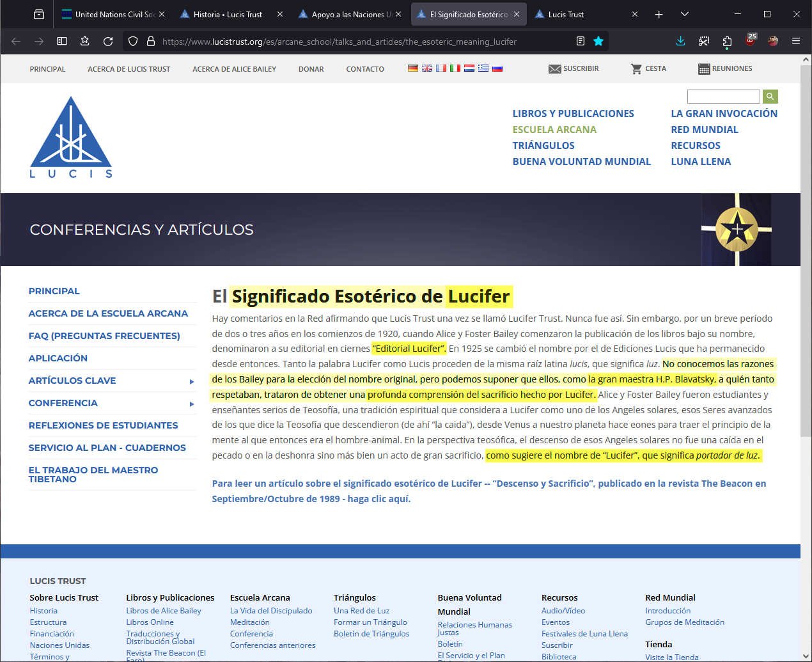Switch language with the Russian flag
812x662 pixels.
coord(497,68)
